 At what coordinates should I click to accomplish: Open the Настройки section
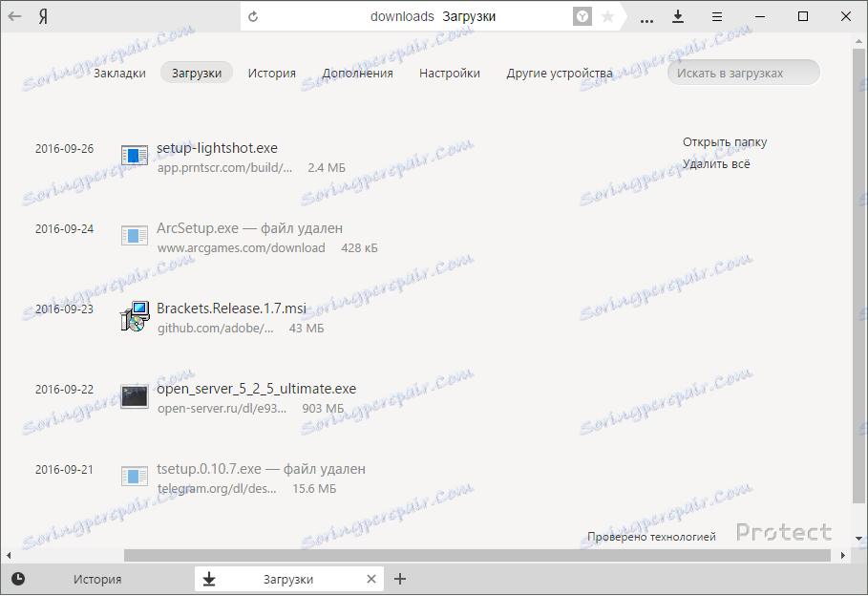tap(450, 74)
